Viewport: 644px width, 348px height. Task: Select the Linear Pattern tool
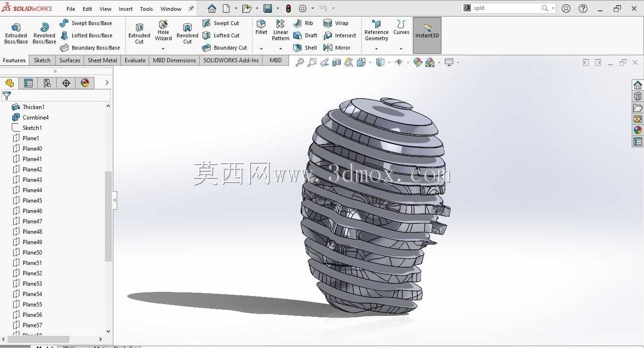coord(280,30)
